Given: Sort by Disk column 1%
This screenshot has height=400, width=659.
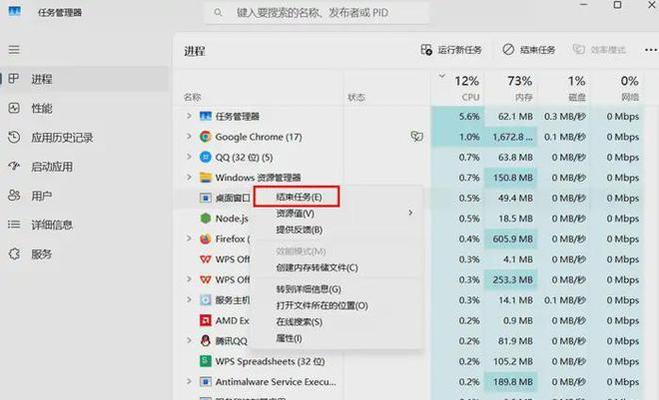Looking at the screenshot, I should 564,88.
